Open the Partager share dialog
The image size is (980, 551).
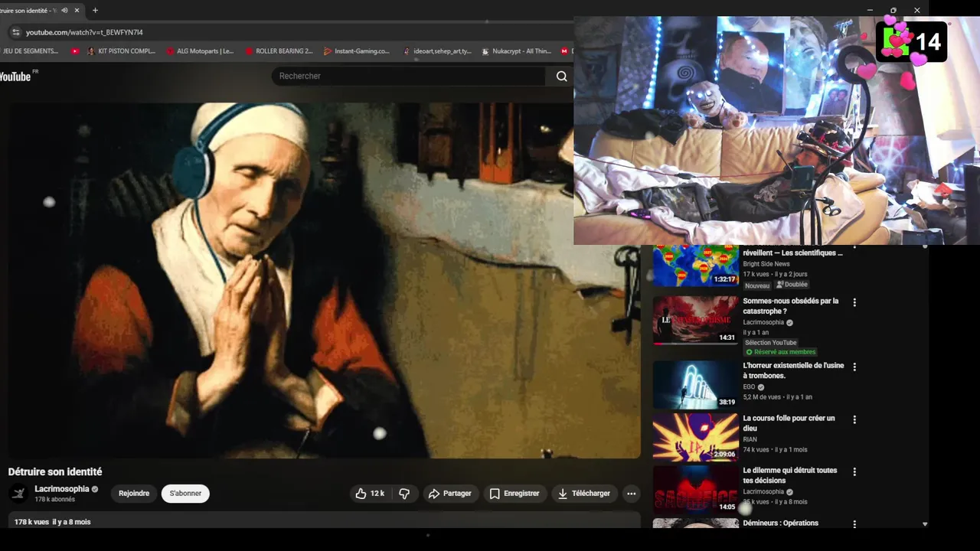click(450, 494)
